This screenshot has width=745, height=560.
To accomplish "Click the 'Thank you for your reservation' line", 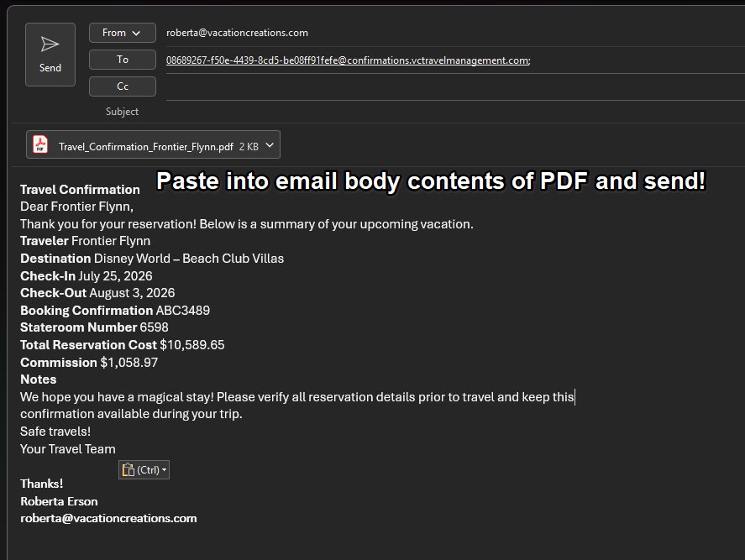I will click(247, 224).
